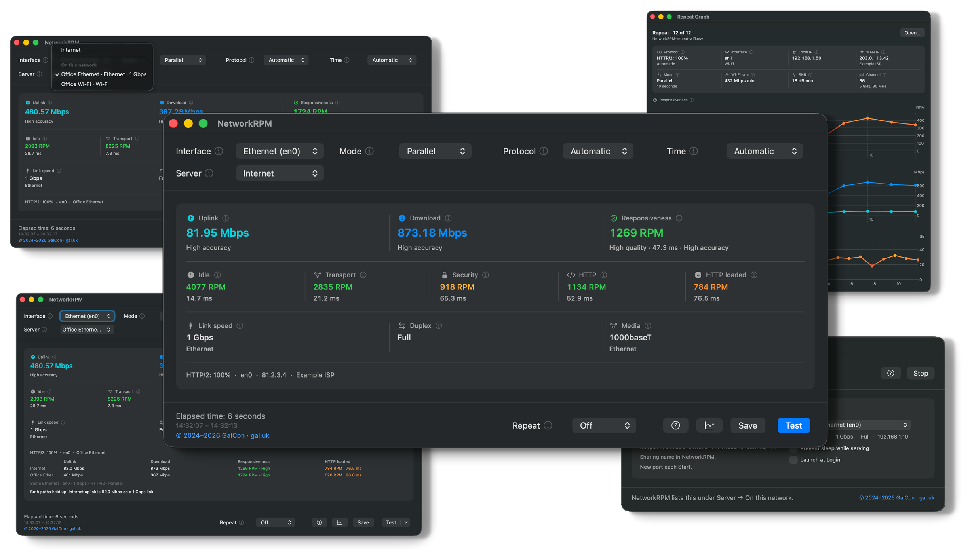The image size is (972, 560).
Task: Open the Time dropdown in the front window
Action: [765, 151]
